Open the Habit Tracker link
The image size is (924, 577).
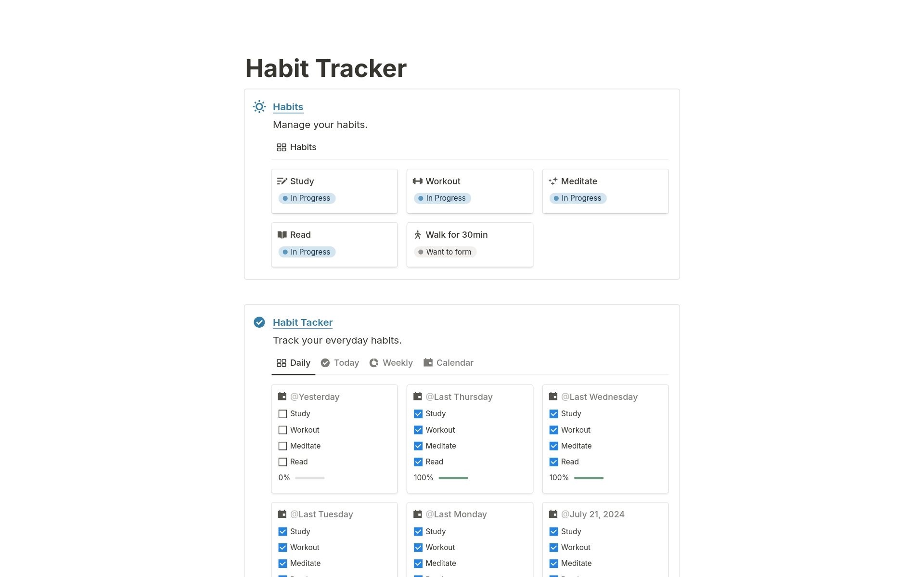pos(302,322)
